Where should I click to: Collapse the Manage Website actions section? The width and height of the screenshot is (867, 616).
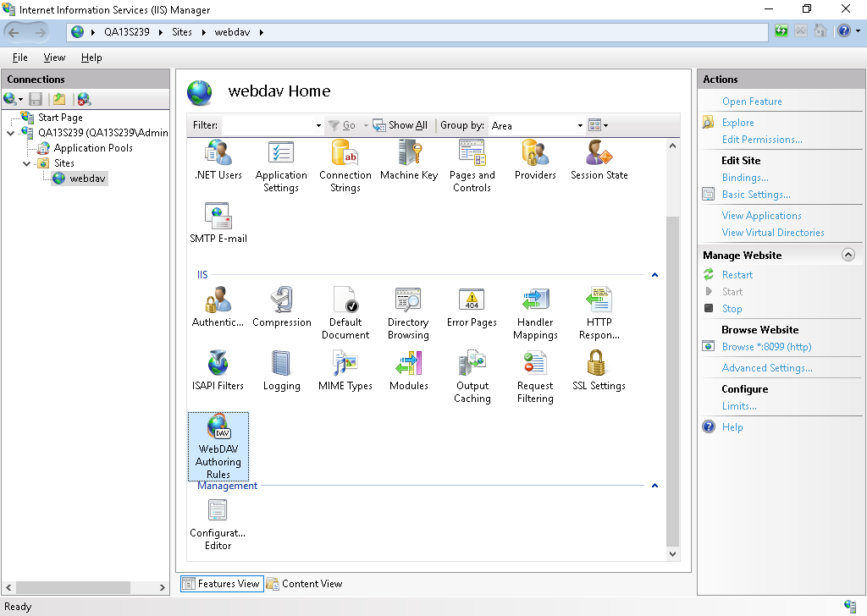(x=848, y=254)
